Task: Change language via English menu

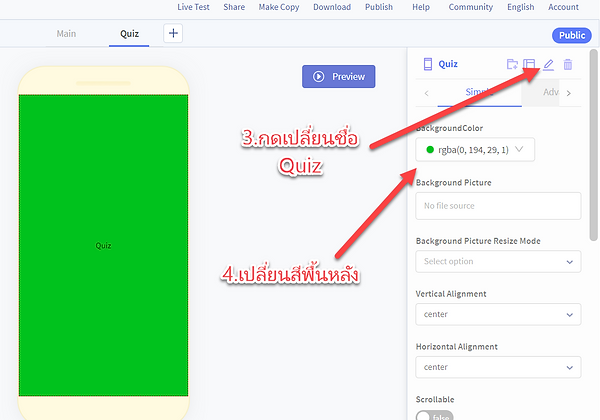Action: tap(521, 7)
